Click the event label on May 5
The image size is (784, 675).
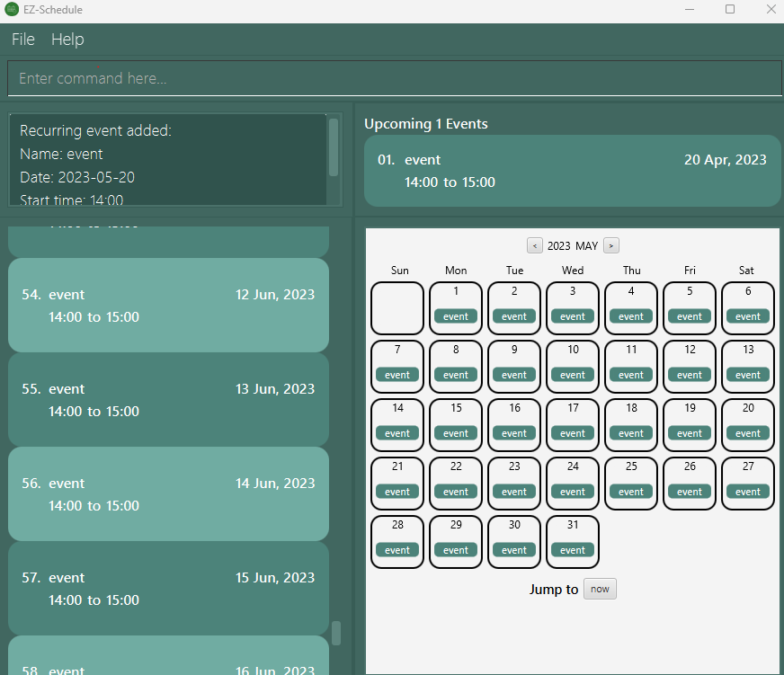click(x=690, y=316)
